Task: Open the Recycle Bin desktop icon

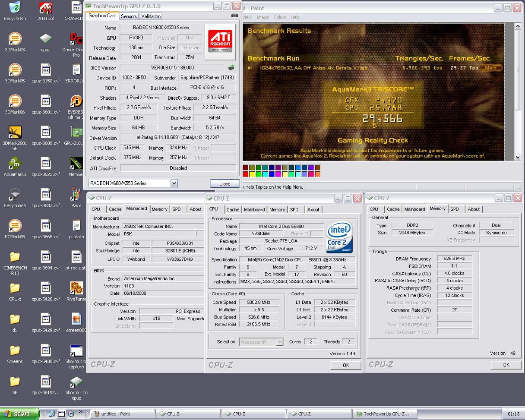Action: click(15, 11)
